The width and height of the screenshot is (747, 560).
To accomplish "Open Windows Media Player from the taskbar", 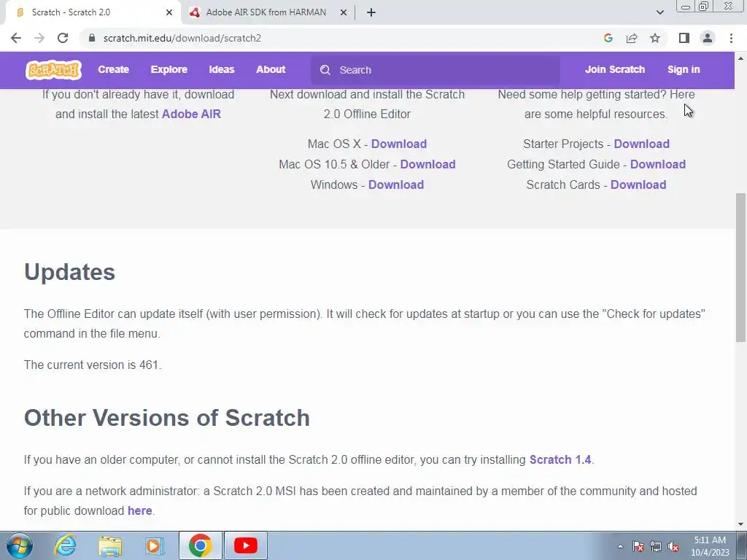I will pyautogui.click(x=154, y=545).
